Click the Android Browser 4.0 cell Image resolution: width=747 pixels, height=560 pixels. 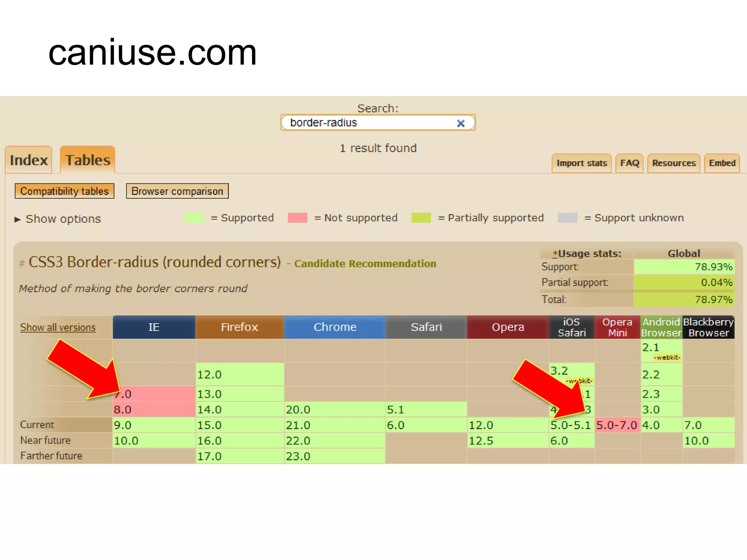point(662,425)
